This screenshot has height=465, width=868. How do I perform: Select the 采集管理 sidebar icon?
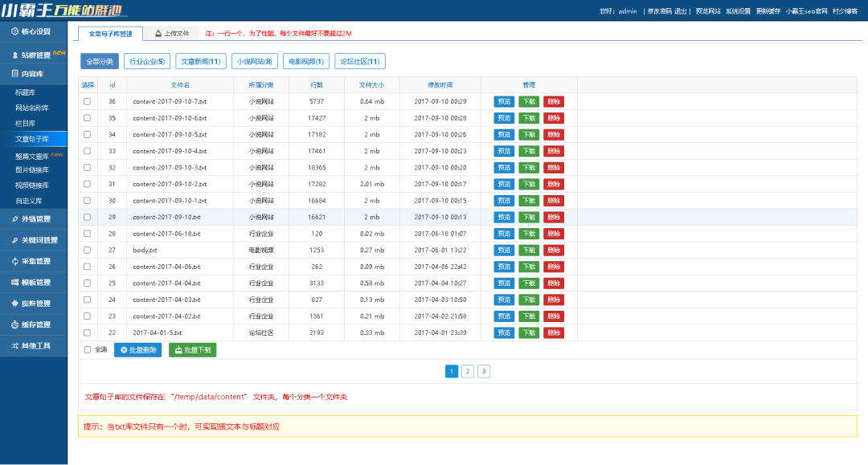(x=14, y=260)
